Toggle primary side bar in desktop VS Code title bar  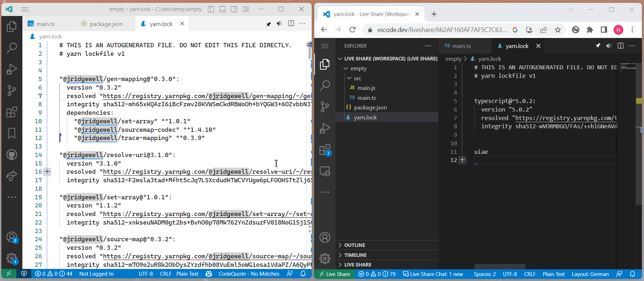click(211, 9)
